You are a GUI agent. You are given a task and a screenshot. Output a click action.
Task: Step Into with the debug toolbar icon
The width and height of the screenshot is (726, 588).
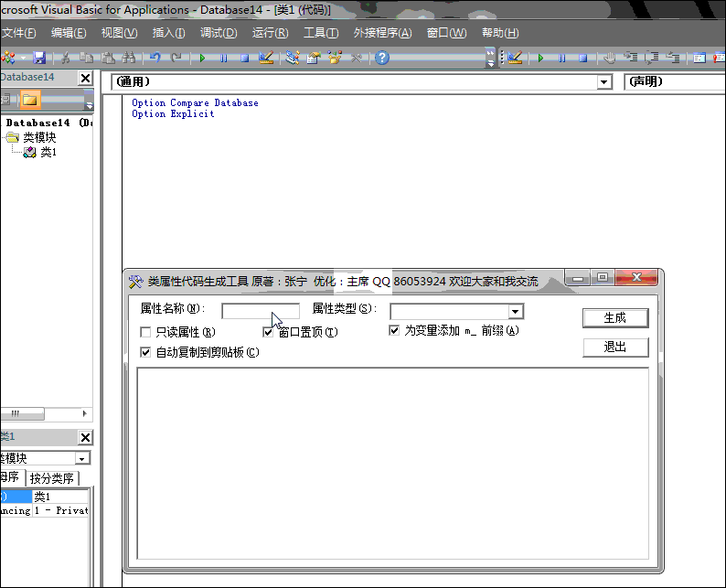631,58
